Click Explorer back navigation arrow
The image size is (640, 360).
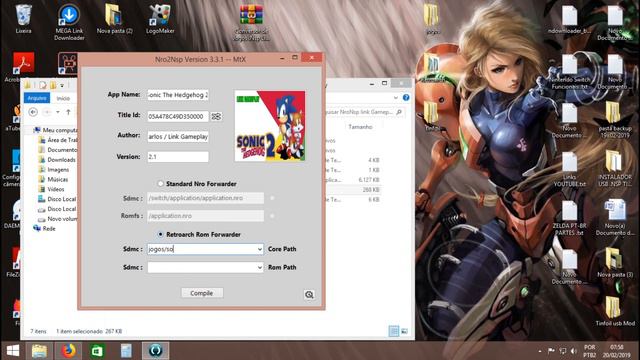coord(33,112)
